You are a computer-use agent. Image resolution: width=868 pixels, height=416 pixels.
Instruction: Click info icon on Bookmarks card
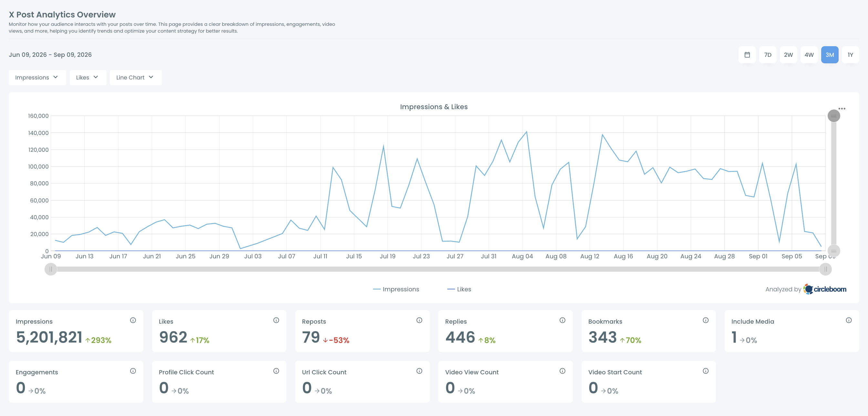pyautogui.click(x=706, y=320)
